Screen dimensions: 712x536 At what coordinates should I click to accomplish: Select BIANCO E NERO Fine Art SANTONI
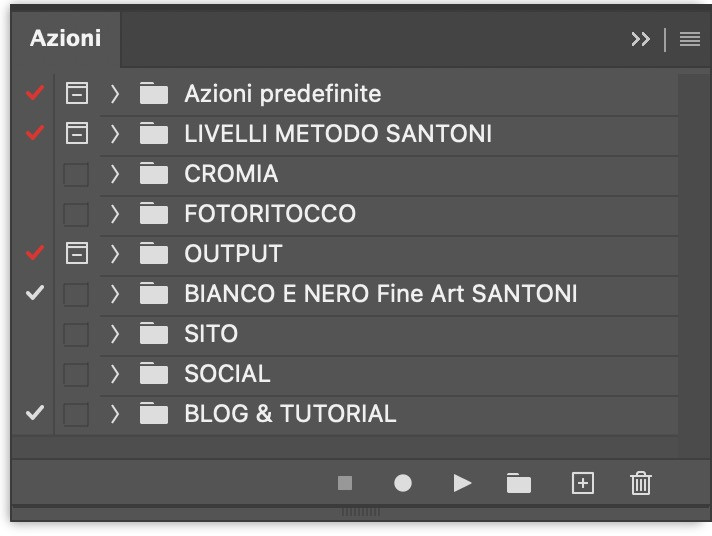(x=380, y=294)
